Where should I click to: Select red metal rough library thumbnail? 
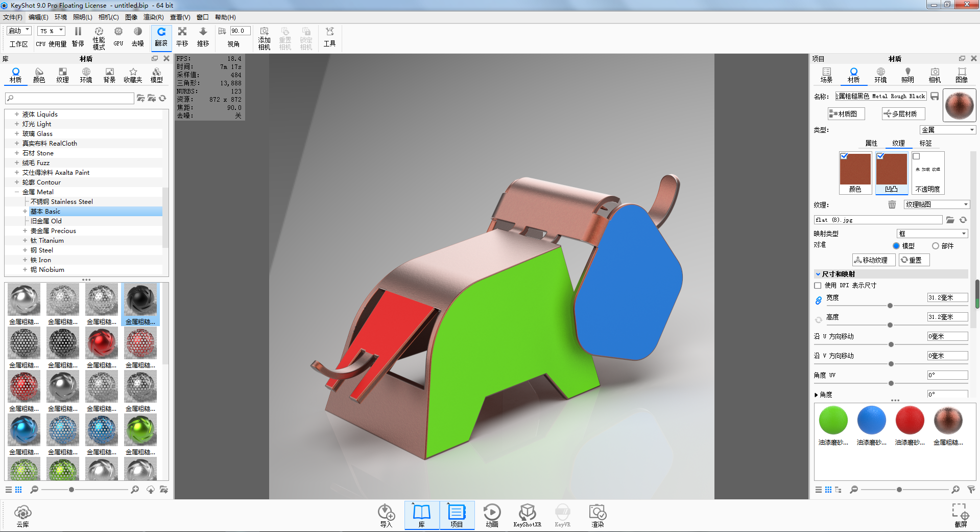pyautogui.click(x=102, y=342)
